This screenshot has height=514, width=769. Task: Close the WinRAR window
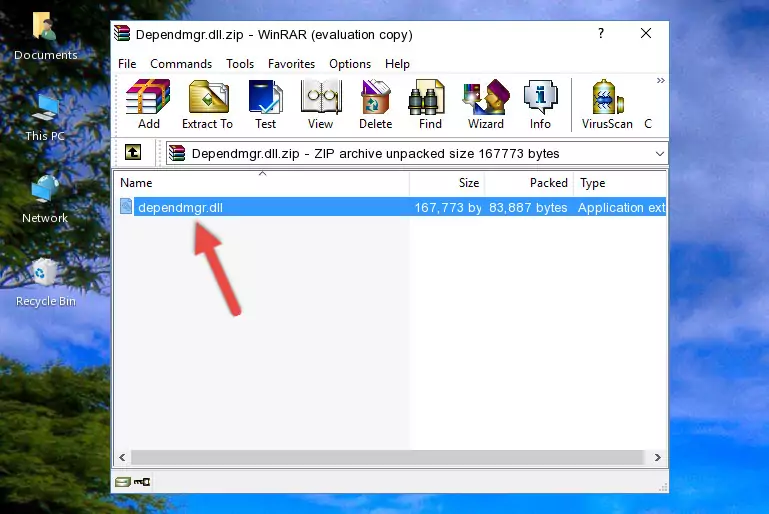coord(646,33)
